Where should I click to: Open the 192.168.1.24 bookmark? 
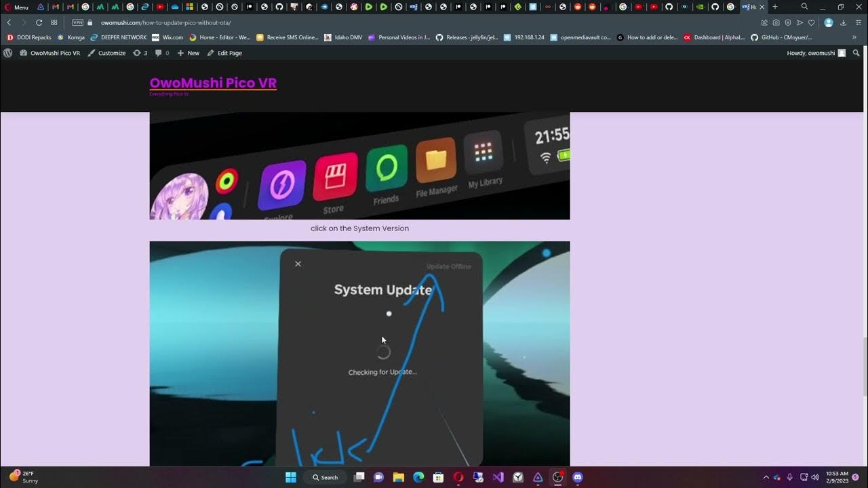[524, 37]
